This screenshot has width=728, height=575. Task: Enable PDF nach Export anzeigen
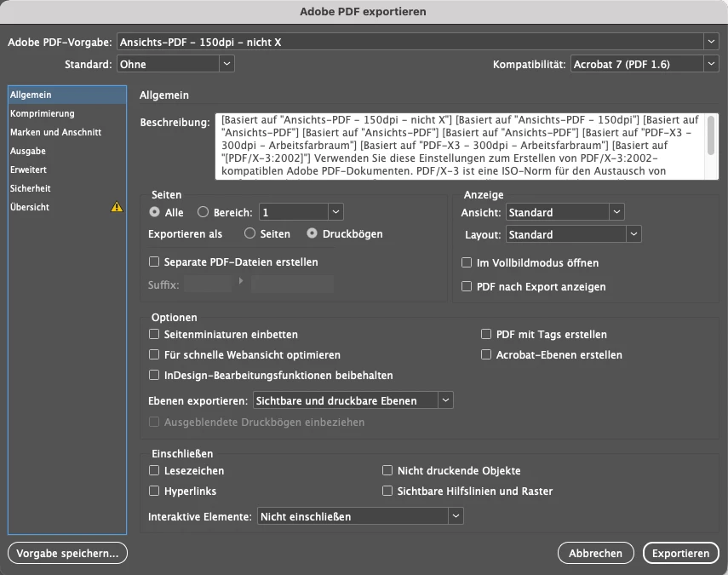tap(467, 286)
